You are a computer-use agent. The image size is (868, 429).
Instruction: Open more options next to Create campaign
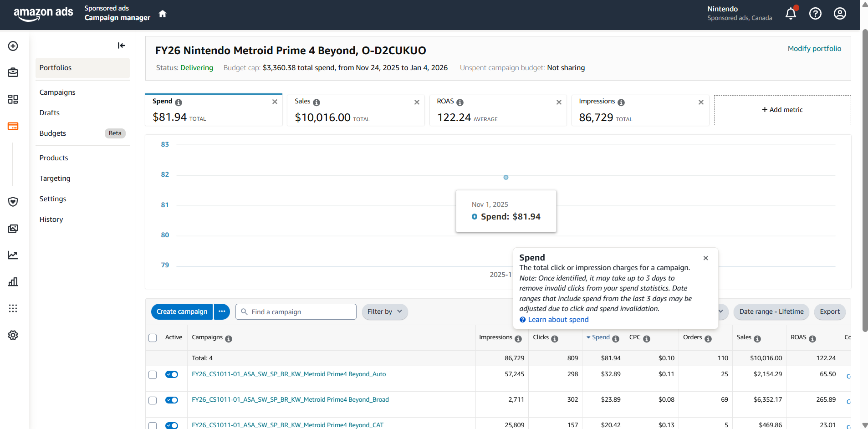(x=222, y=312)
